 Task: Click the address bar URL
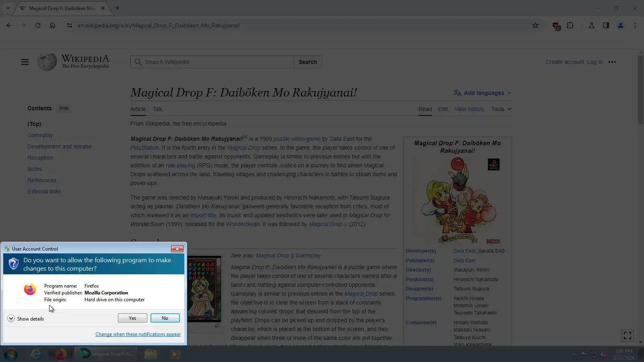pyautogui.click(x=159, y=25)
